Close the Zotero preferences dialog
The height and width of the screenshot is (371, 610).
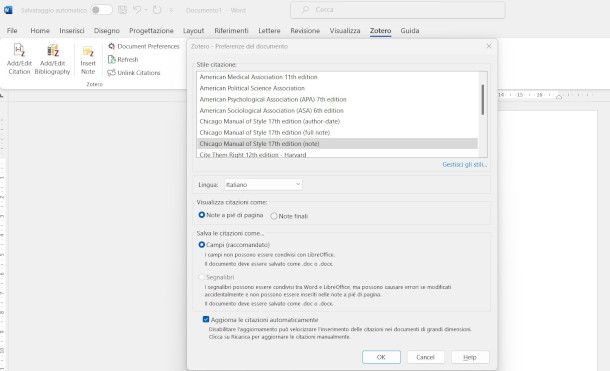pos(489,46)
